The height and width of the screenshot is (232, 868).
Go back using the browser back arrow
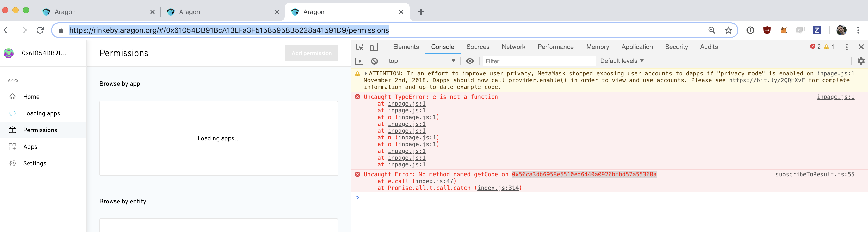[x=7, y=30]
